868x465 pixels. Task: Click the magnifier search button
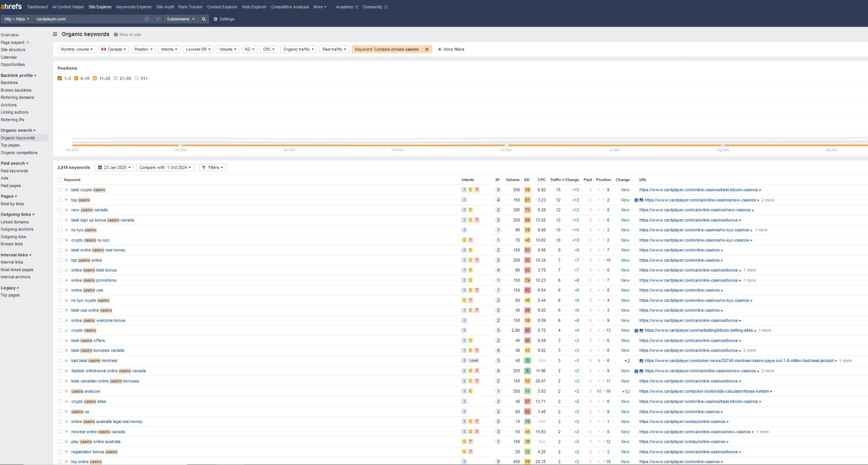coord(203,19)
